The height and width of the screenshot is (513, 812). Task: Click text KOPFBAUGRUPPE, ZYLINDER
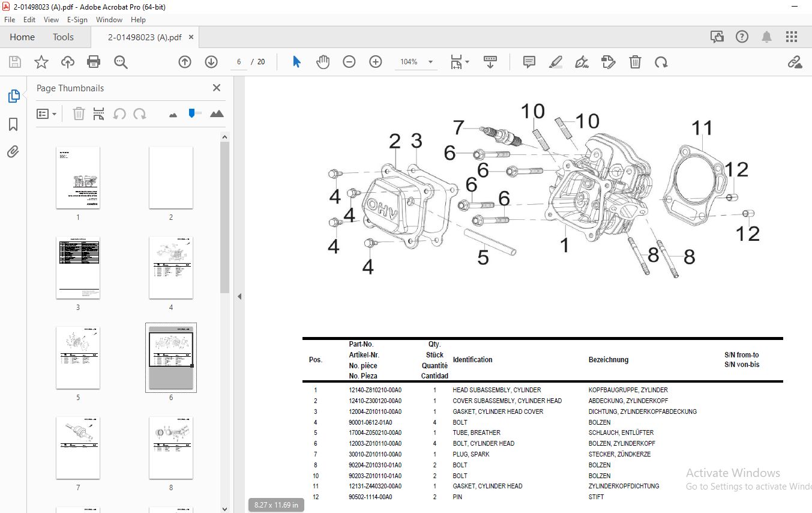[x=628, y=390]
